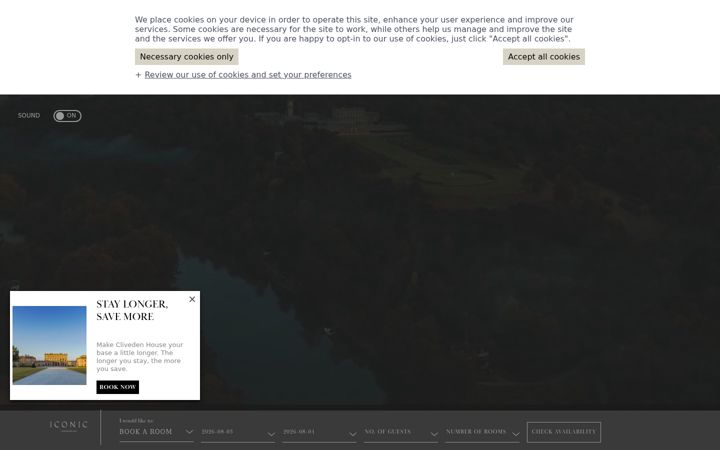Click the Book a Room chevron arrow
The image size is (720, 450).
pyautogui.click(x=189, y=432)
